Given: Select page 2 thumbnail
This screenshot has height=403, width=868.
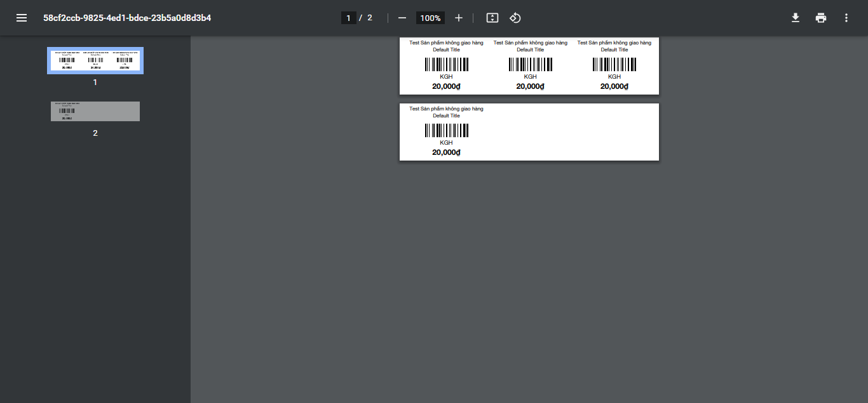Looking at the screenshot, I should click(95, 111).
